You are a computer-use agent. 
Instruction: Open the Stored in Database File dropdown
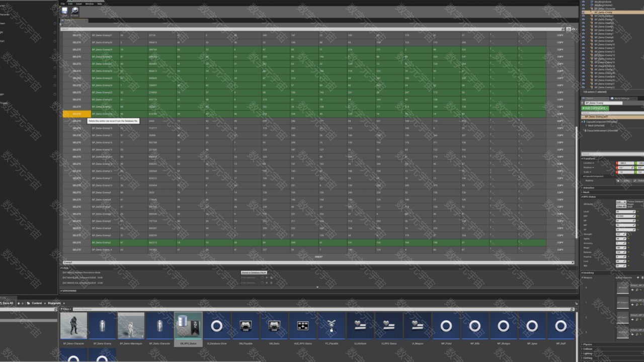[x=254, y=273]
